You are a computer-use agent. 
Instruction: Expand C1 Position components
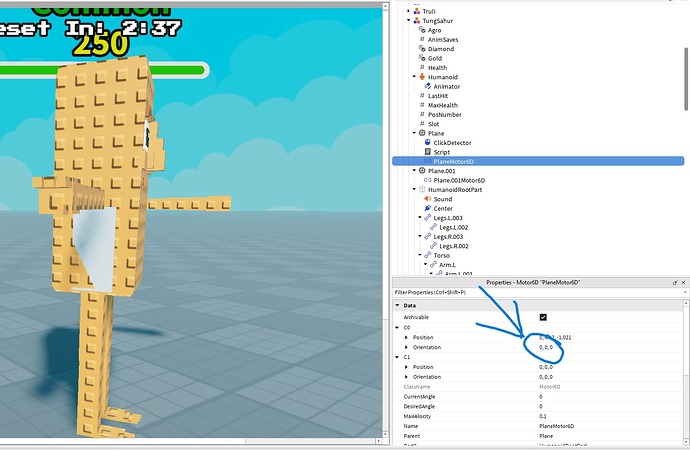coord(406,367)
